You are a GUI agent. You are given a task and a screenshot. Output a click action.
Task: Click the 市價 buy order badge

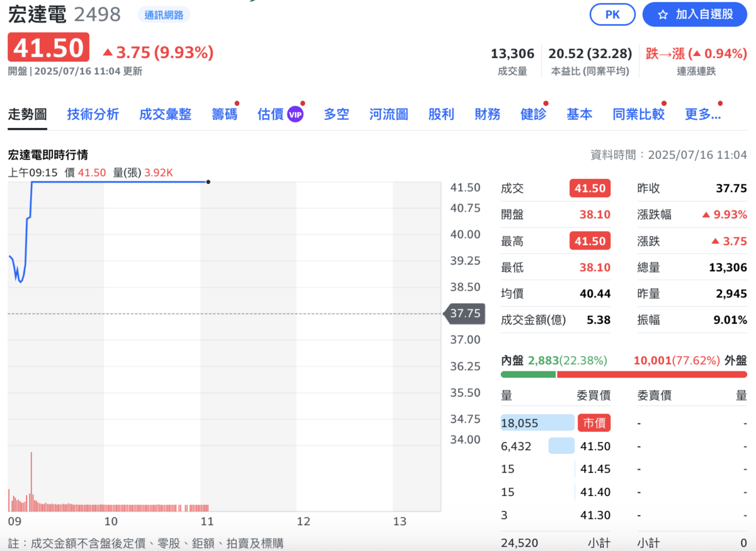click(x=595, y=423)
